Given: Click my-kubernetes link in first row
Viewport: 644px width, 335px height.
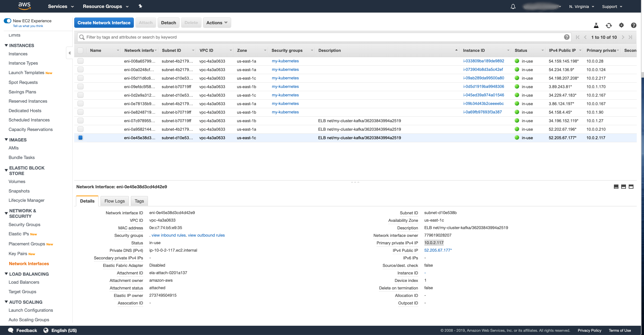Looking at the screenshot, I should tap(285, 61).
